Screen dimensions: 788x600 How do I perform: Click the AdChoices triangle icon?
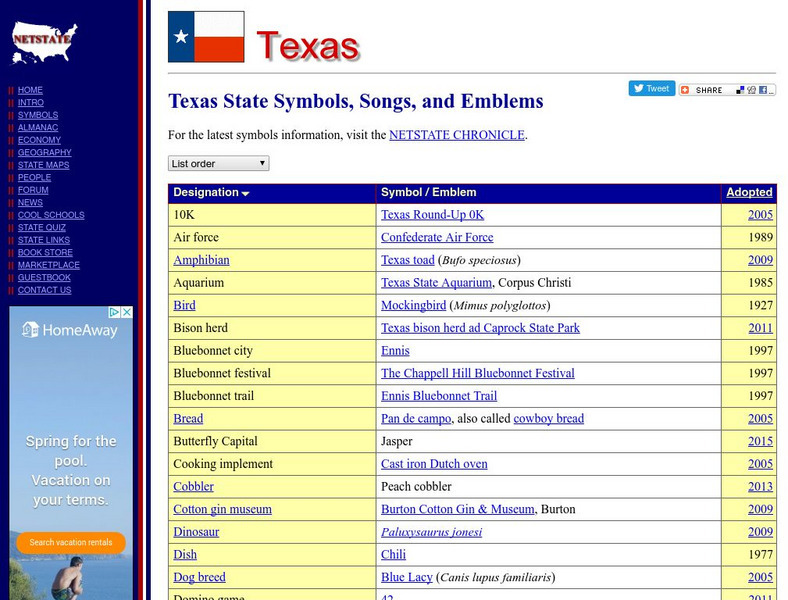pyautogui.click(x=115, y=312)
